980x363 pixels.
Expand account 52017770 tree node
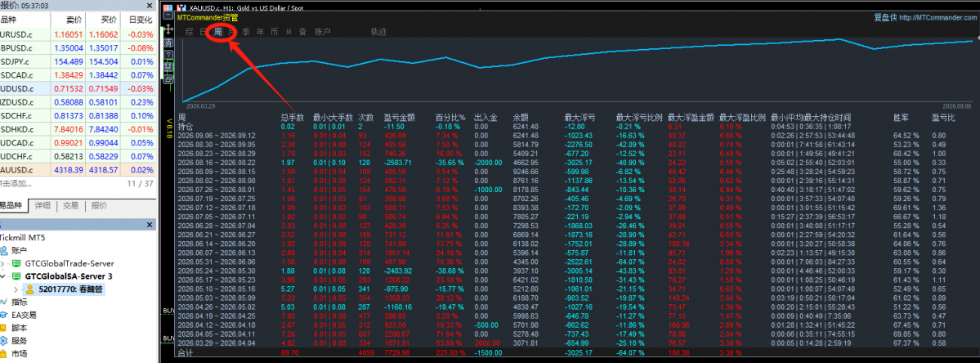tap(16, 289)
